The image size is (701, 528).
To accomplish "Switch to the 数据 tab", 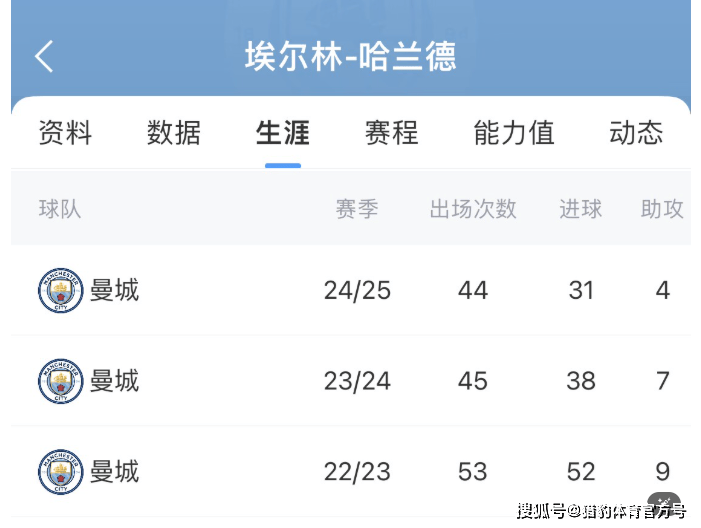I will pos(174,133).
